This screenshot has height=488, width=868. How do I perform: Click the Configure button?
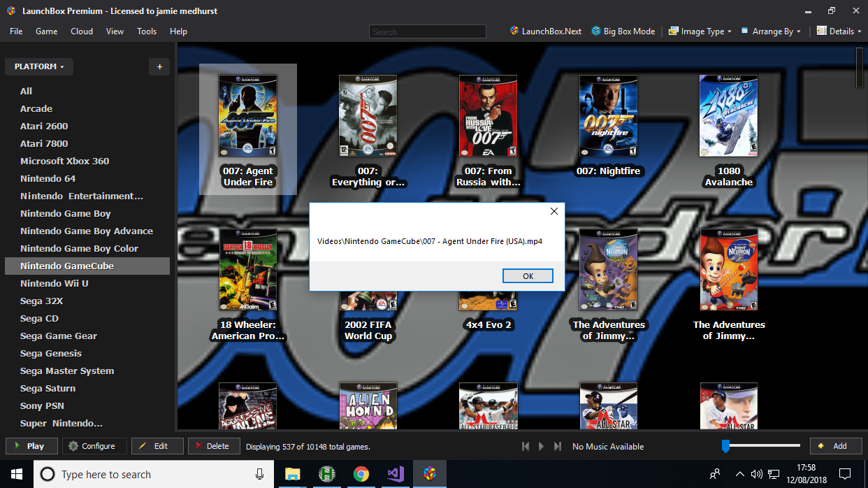tap(94, 446)
